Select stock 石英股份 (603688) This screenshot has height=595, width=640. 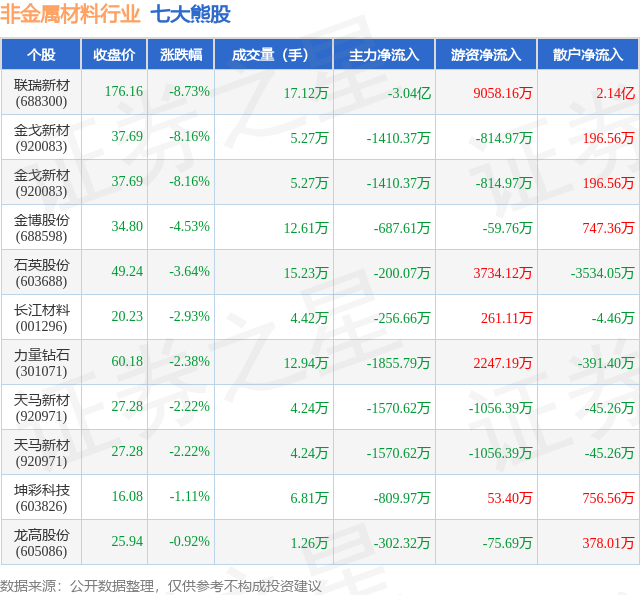tap(41, 273)
